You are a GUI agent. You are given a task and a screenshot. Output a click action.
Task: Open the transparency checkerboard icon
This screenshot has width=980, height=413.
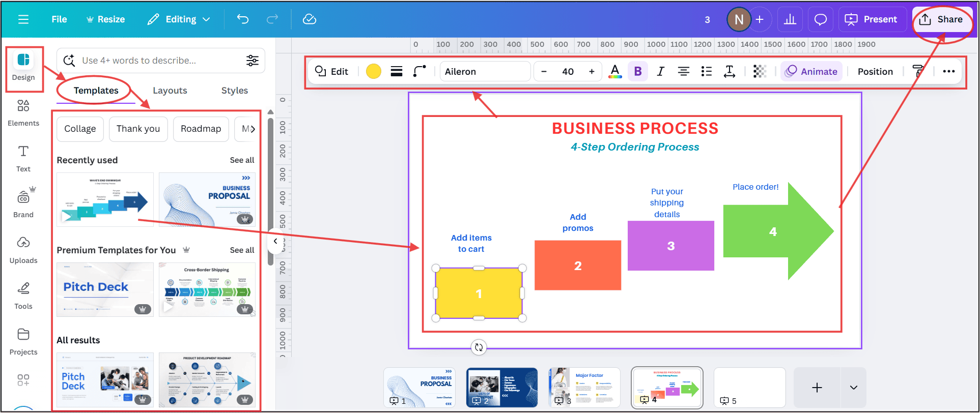pyautogui.click(x=760, y=72)
